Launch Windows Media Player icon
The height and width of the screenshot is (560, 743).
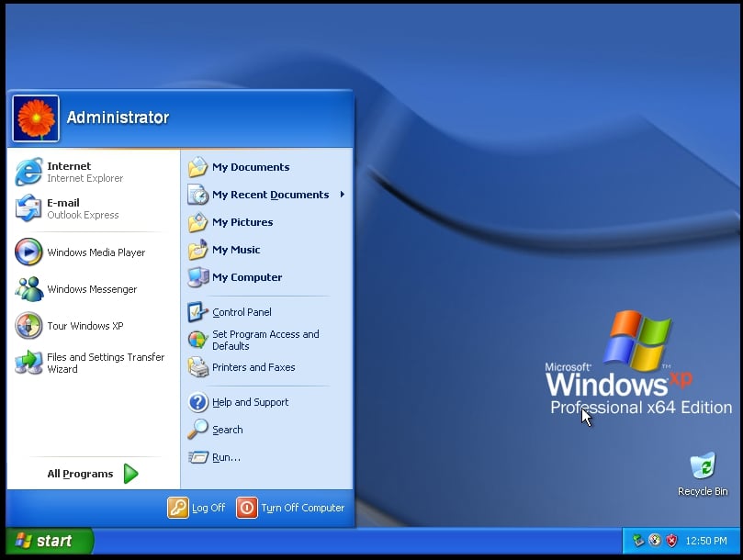pos(28,252)
